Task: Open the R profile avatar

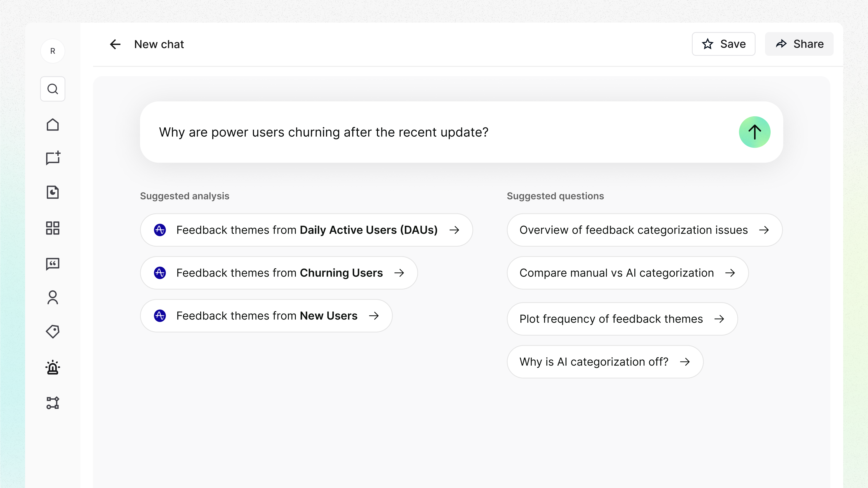Action: pos(53,51)
